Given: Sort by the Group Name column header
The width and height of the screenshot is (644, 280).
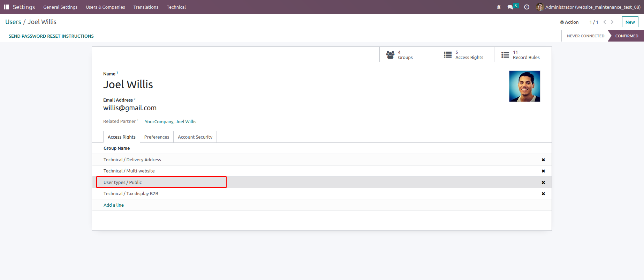Looking at the screenshot, I should 116,148.
